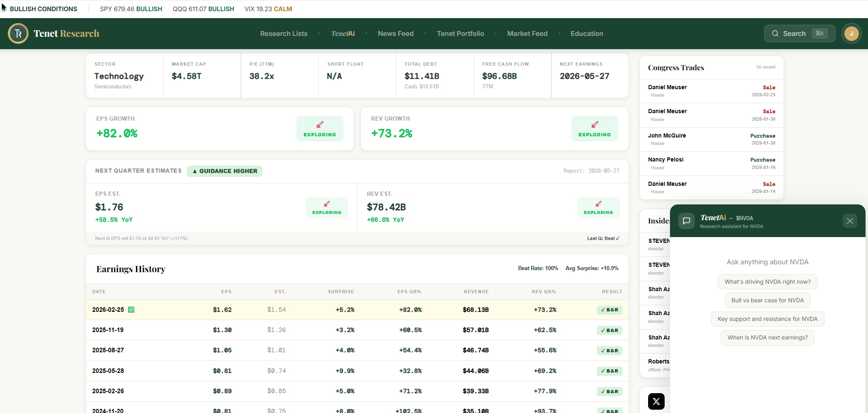868x413 pixels.
Task: Open the Education section
Action: 587,33
